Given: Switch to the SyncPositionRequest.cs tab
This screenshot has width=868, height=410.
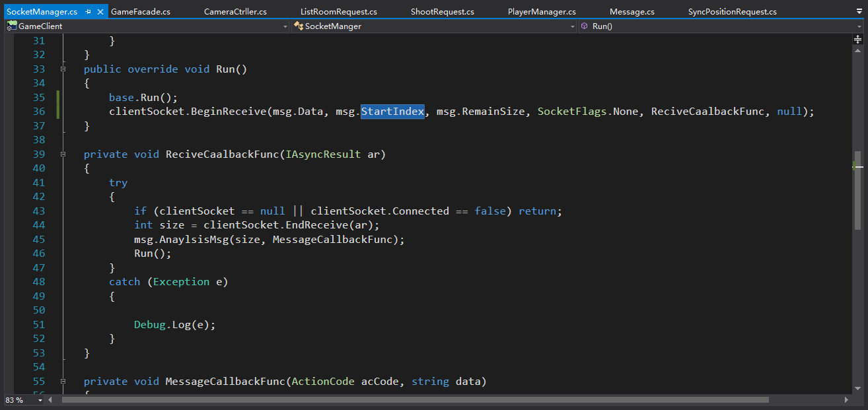Looking at the screenshot, I should click(733, 12).
